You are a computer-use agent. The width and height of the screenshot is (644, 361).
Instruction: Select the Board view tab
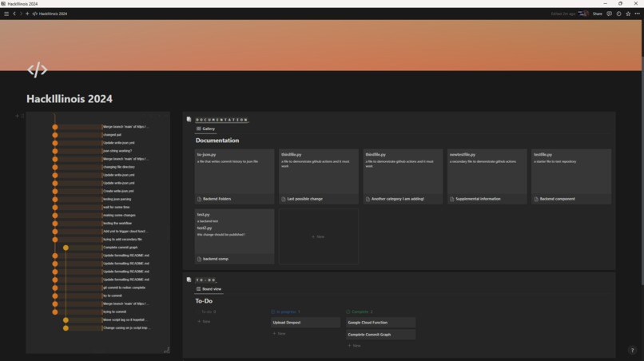(209, 288)
